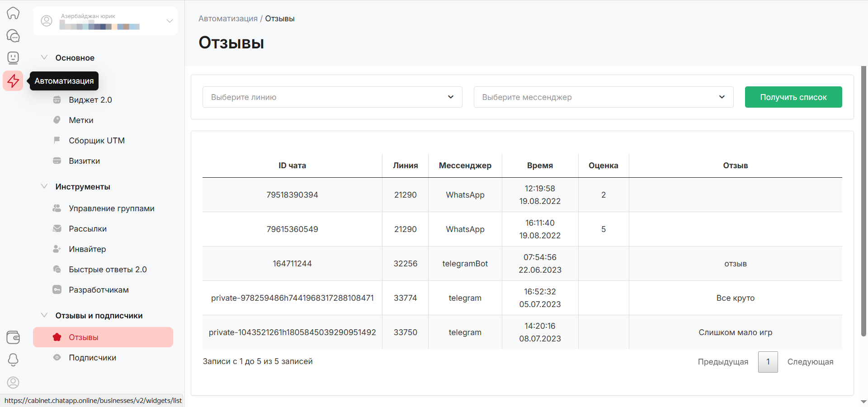Open Подписчики menu item
This screenshot has height=407, width=868.
(92, 358)
